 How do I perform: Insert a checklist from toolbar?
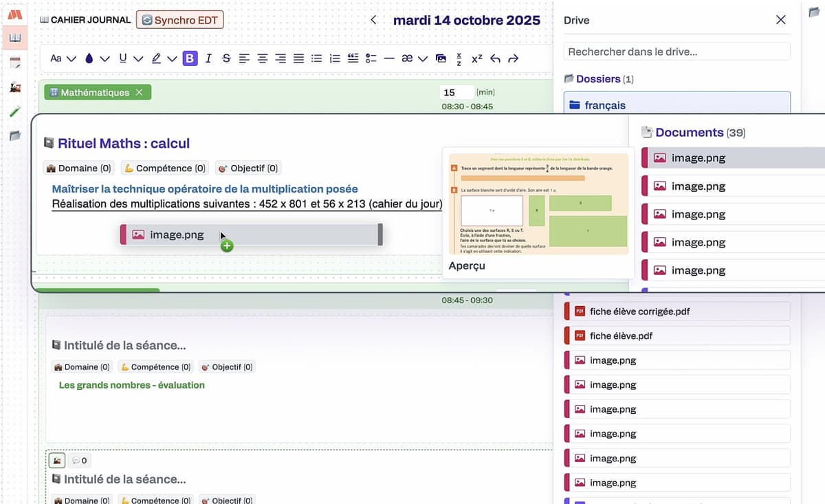point(371,58)
